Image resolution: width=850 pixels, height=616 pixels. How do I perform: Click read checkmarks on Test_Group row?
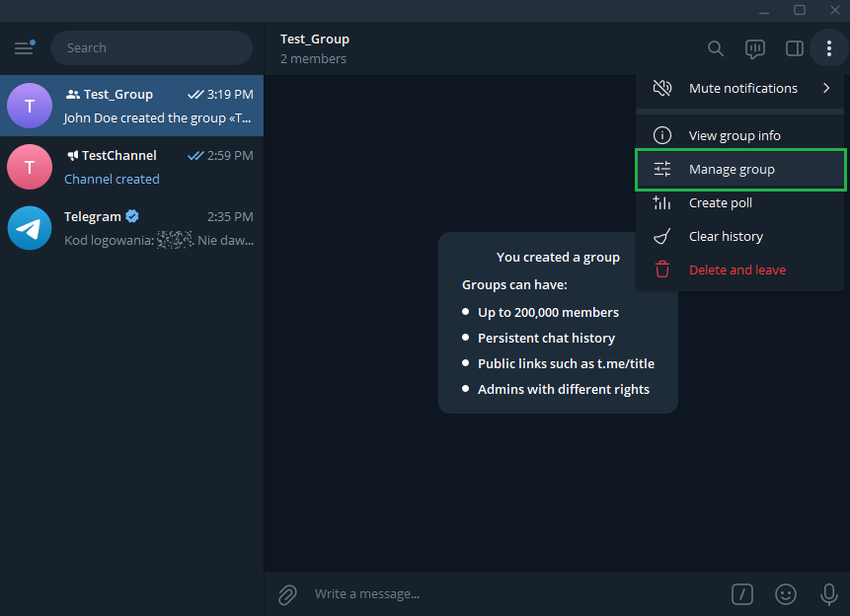click(x=195, y=95)
